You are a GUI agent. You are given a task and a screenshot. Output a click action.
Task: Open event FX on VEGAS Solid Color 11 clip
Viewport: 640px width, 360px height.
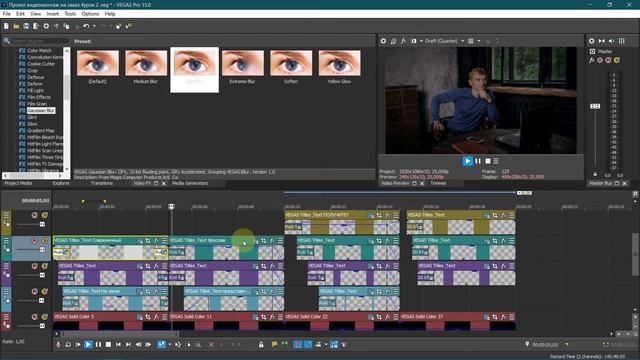tap(272, 317)
